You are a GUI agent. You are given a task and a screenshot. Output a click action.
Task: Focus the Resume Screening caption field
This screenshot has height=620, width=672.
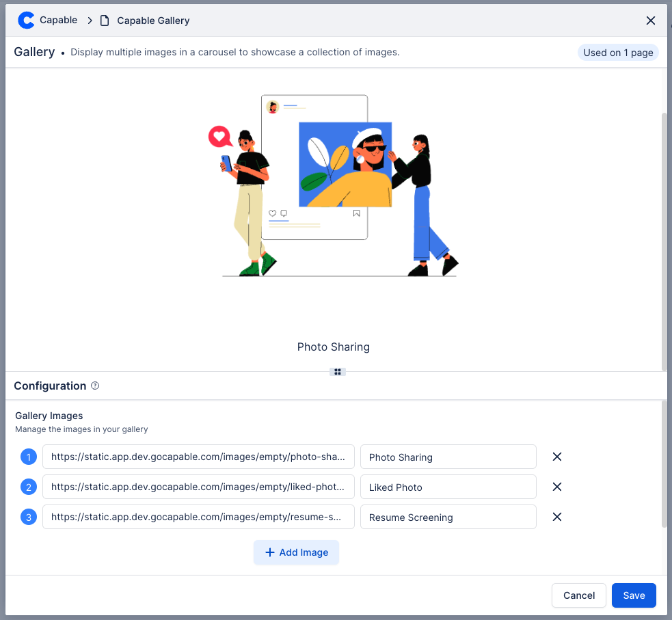tap(448, 517)
